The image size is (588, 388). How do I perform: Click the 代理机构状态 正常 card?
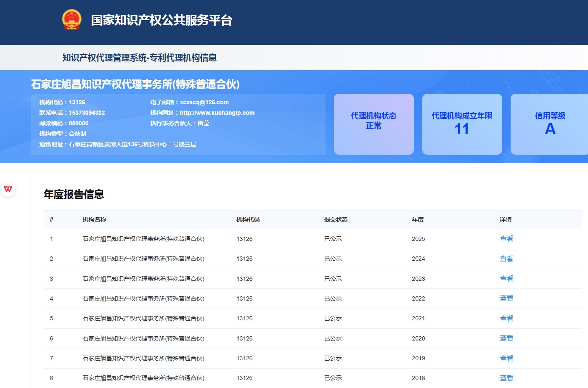click(374, 124)
